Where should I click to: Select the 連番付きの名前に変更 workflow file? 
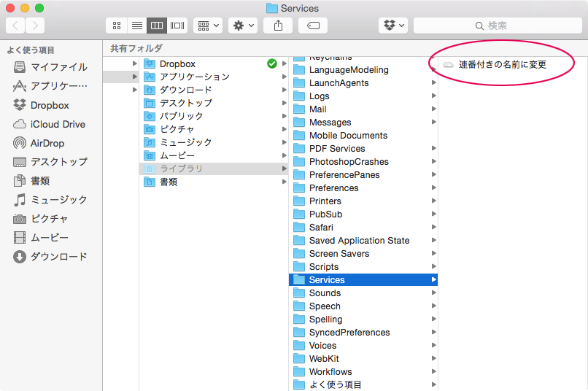495,64
